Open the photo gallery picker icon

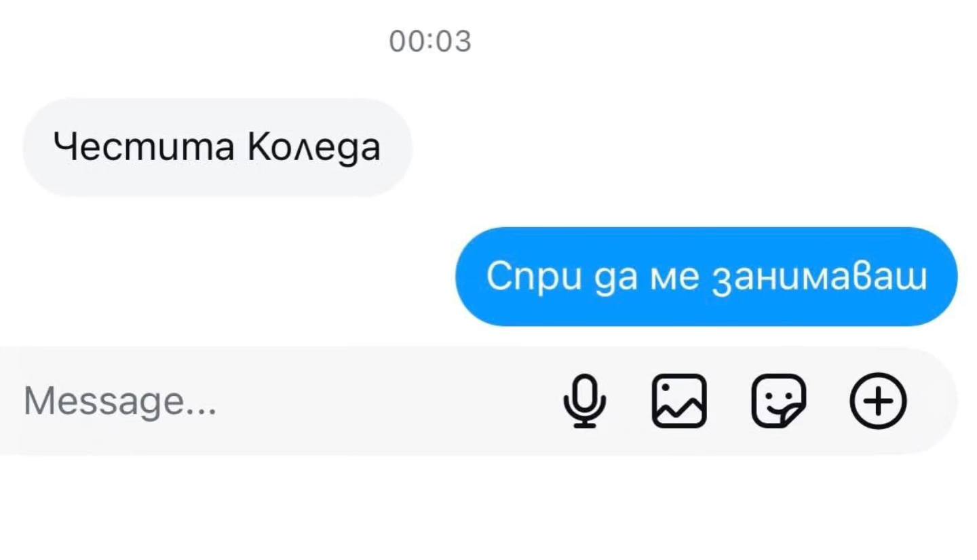pyautogui.click(x=679, y=401)
